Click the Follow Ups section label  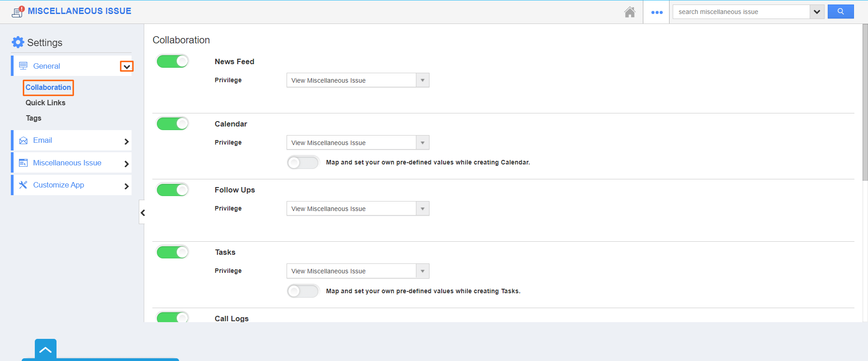[x=235, y=190]
